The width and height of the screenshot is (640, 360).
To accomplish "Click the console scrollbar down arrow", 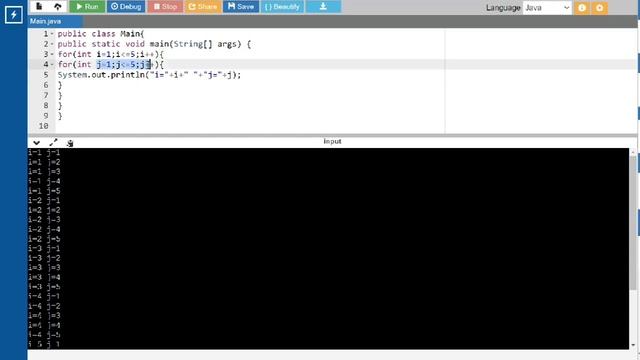I will (633, 345).
